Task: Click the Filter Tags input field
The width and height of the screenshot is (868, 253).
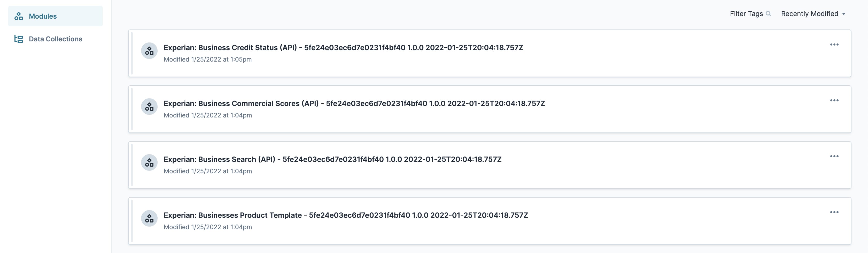Action: tap(750, 14)
